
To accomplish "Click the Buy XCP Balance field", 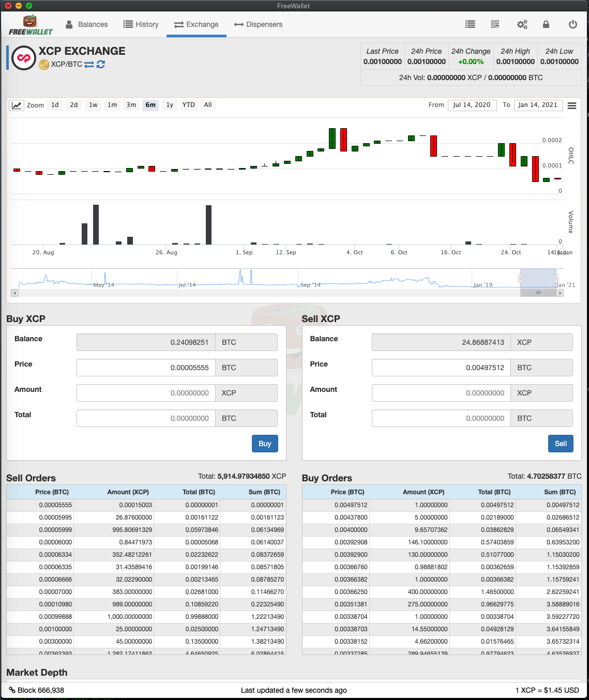I will click(x=146, y=342).
